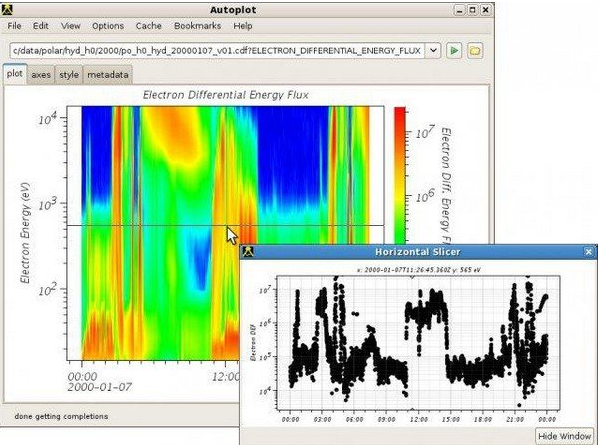Click the 12:00 tick label in slicer plot
The height and width of the screenshot is (445, 599).
click(418, 419)
